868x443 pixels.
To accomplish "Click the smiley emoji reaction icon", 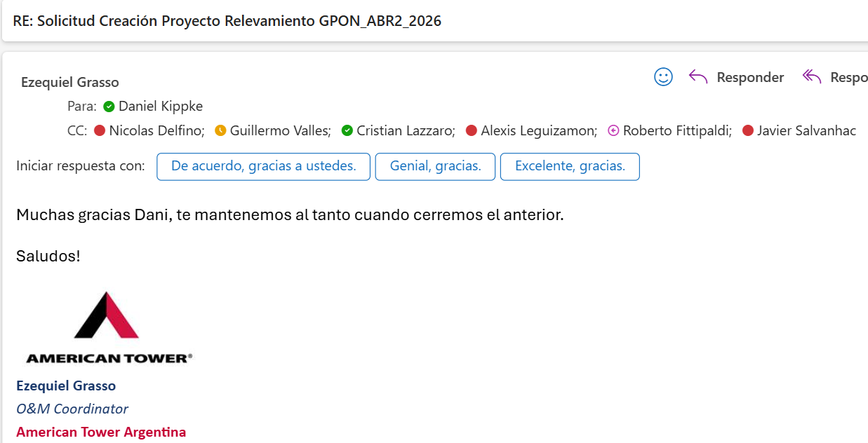I will (x=663, y=77).
